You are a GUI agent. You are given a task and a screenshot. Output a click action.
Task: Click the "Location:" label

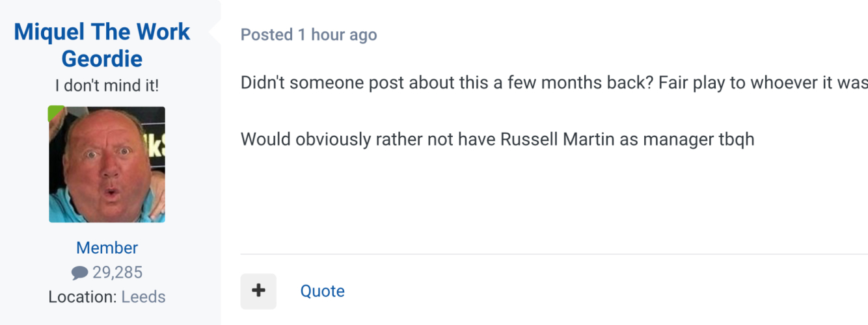tap(83, 297)
